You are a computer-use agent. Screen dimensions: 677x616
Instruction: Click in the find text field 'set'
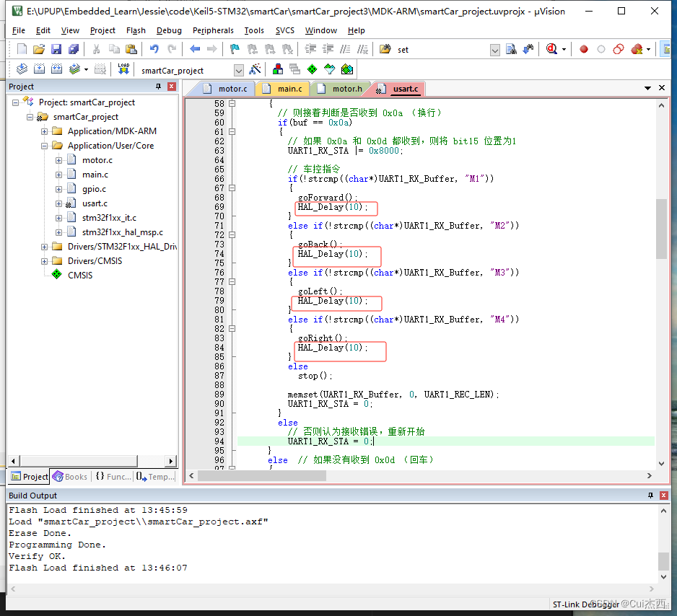[442, 50]
